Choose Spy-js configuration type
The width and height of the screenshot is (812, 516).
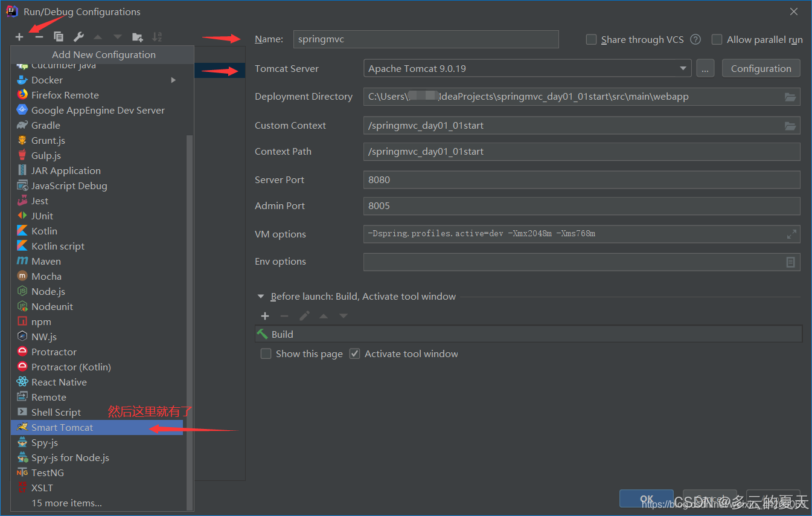click(x=97, y=442)
